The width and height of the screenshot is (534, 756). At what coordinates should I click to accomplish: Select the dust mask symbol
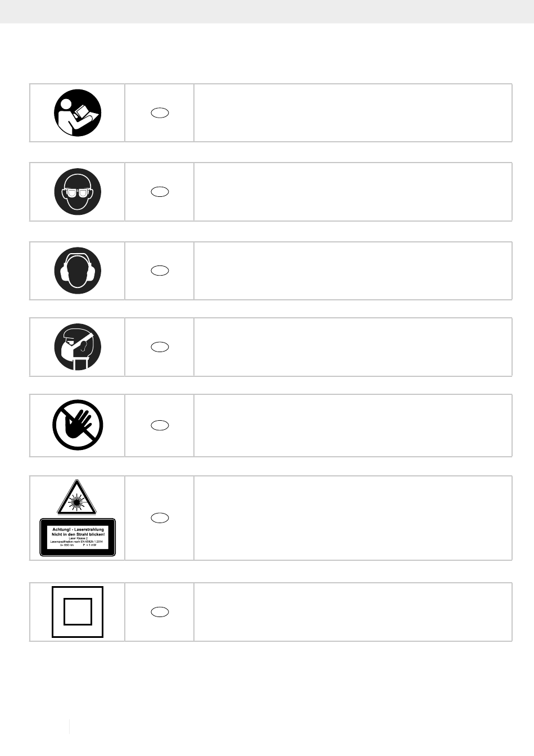point(78,347)
